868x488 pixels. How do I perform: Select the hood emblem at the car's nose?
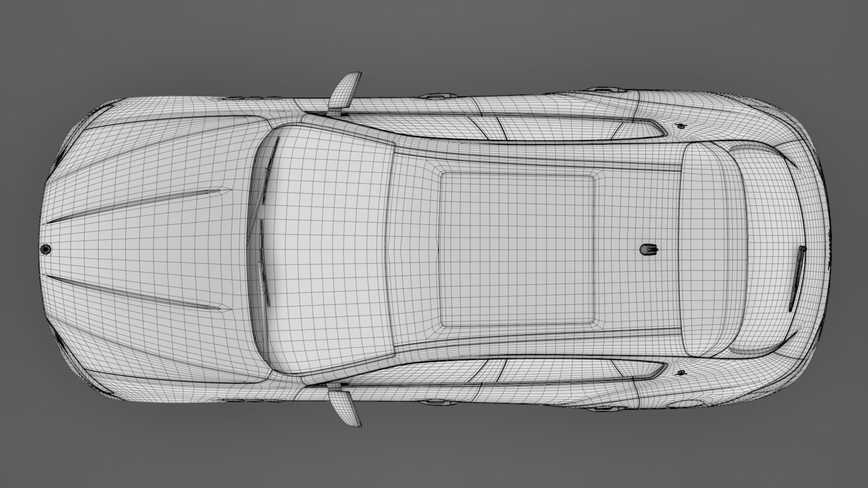point(46,249)
